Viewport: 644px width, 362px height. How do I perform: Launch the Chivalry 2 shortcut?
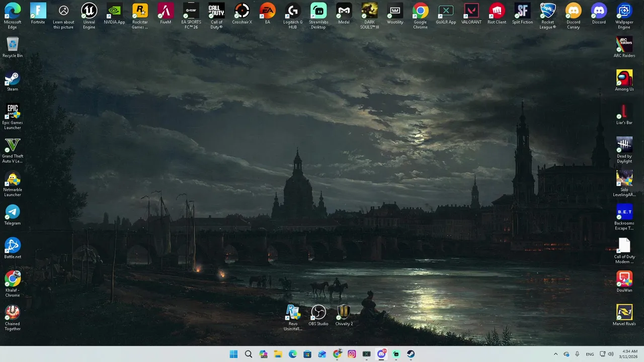(344, 316)
